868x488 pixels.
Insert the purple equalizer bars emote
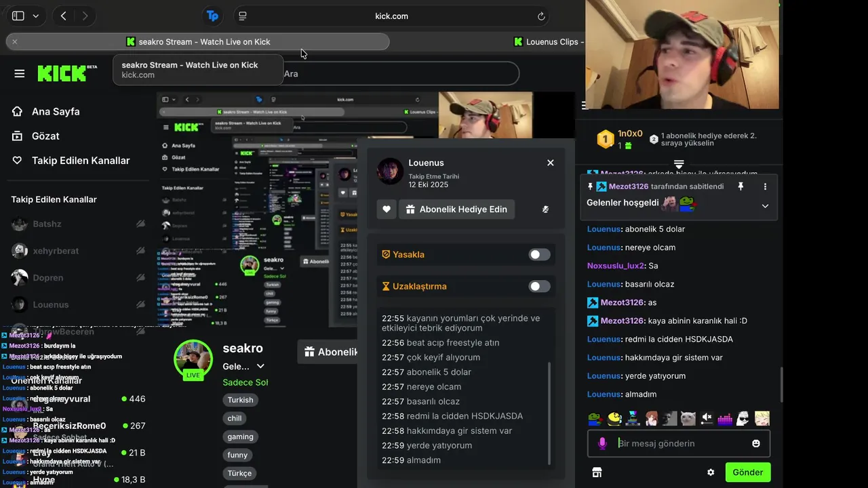(725, 418)
